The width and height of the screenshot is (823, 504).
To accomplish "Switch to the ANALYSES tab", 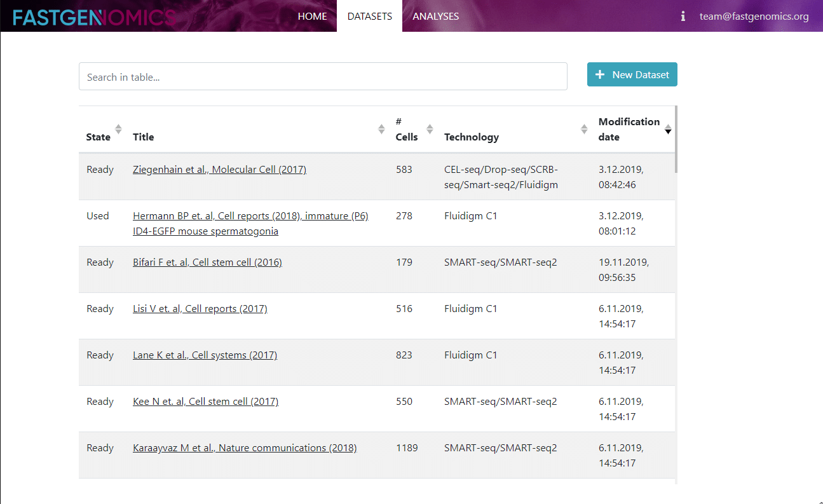I will click(x=435, y=17).
